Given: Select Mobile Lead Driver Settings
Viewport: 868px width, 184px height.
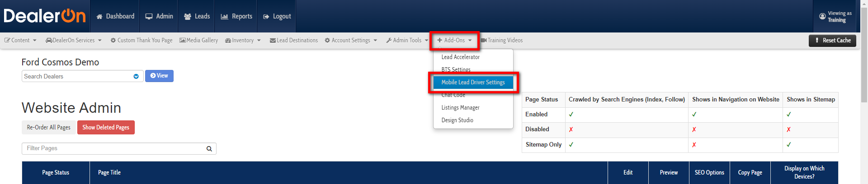Looking at the screenshot, I should (x=473, y=83).
